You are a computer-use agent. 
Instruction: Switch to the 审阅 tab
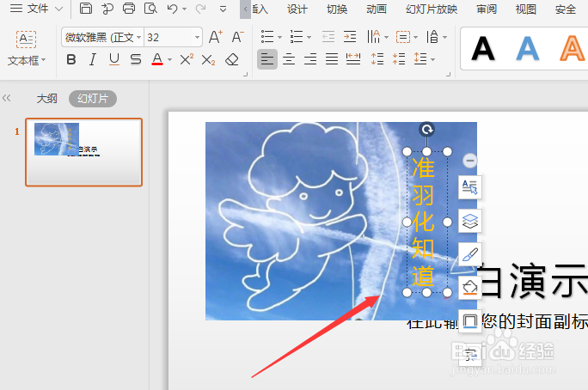click(487, 9)
